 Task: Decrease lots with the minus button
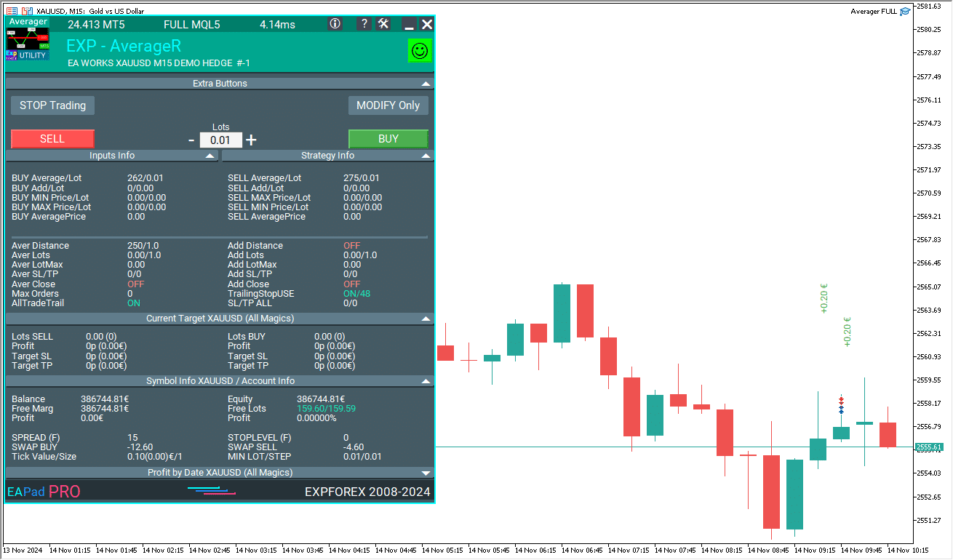(191, 140)
